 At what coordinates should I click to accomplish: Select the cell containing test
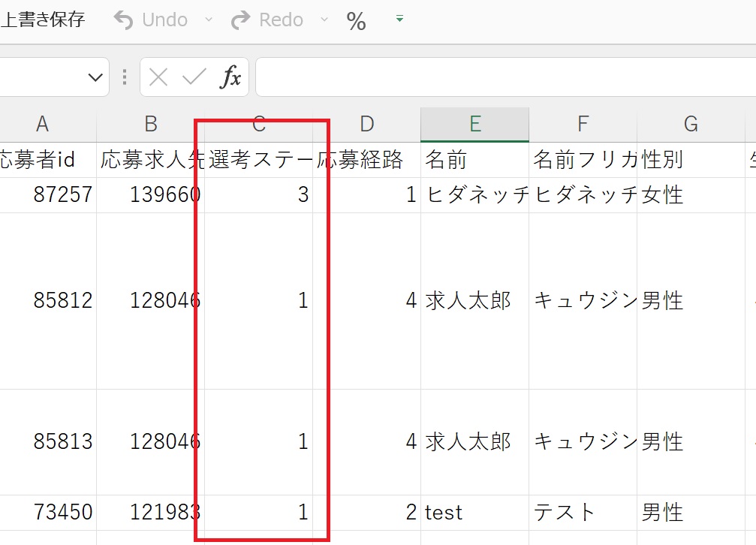tap(474, 513)
